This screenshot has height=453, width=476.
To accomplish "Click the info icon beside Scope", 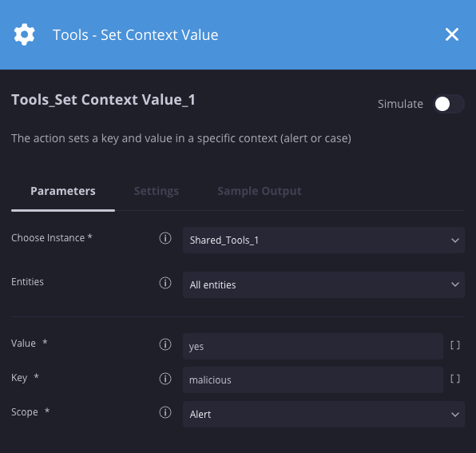I will pos(165,412).
